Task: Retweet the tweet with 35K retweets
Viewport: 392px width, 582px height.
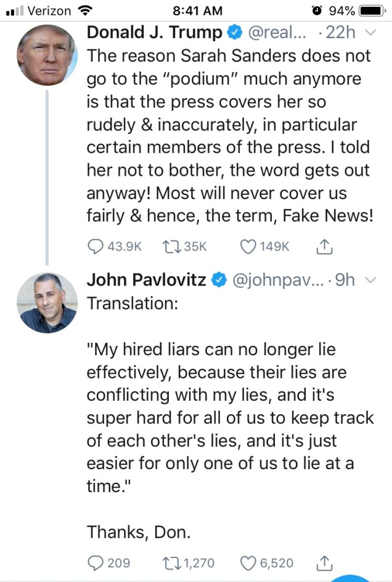Action: tap(169, 247)
